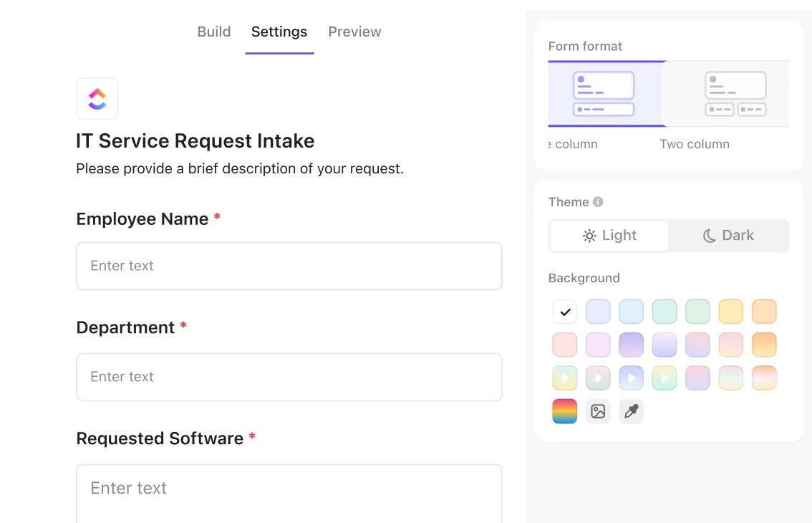
Task: Pick the solid pale rose swatch starting second row
Action: coord(565,345)
